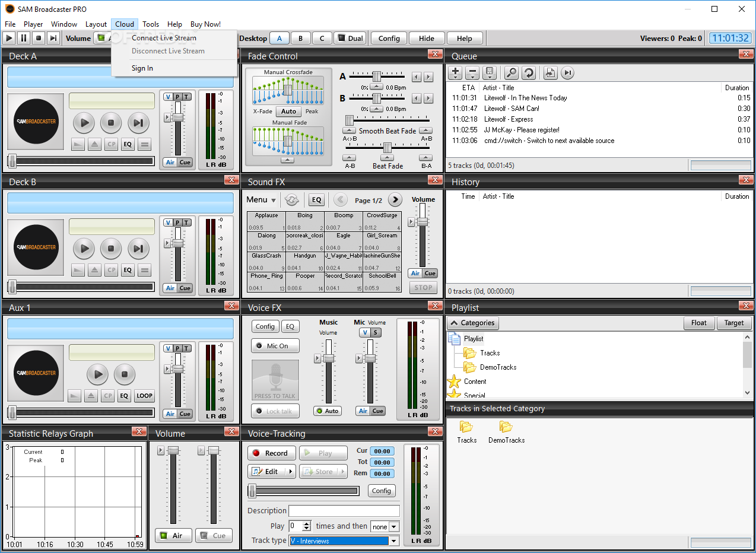Play Deck A
Viewport: 756px width, 553px height.
(x=84, y=123)
